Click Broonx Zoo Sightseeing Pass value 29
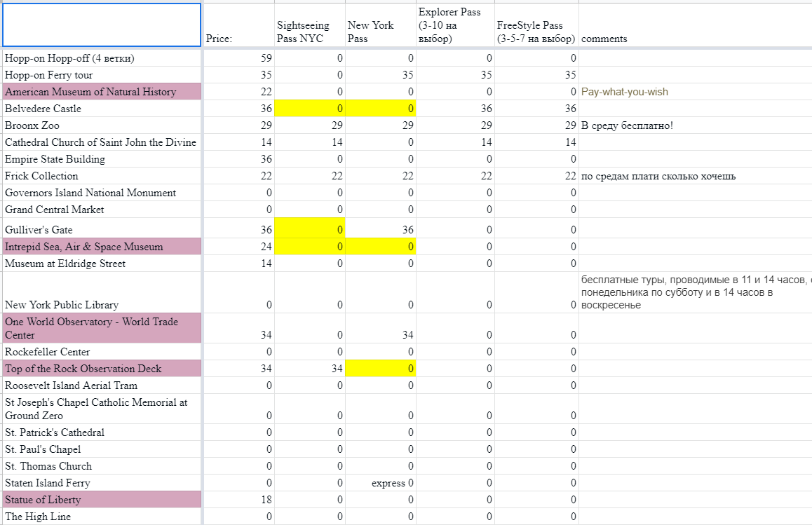This screenshot has height=525, width=812. click(310, 125)
